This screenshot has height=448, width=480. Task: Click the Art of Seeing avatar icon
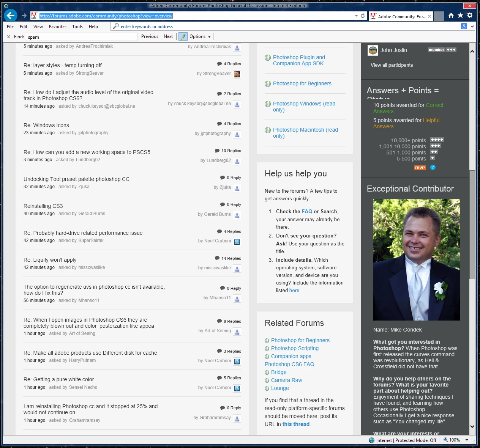237,332
